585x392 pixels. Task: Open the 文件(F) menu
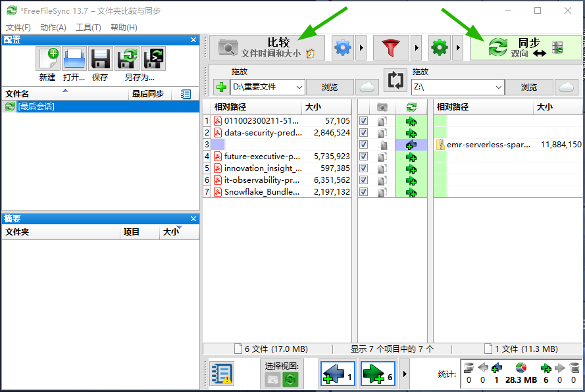18,27
